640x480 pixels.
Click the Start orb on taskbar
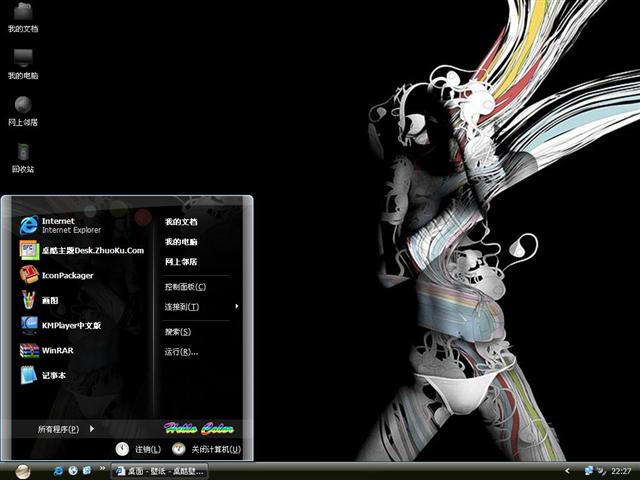pyautogui.click(x=23, y=471)
